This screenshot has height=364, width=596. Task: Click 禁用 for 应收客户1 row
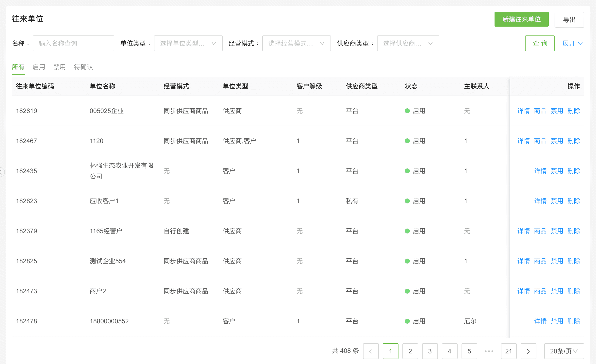[557, 201]
